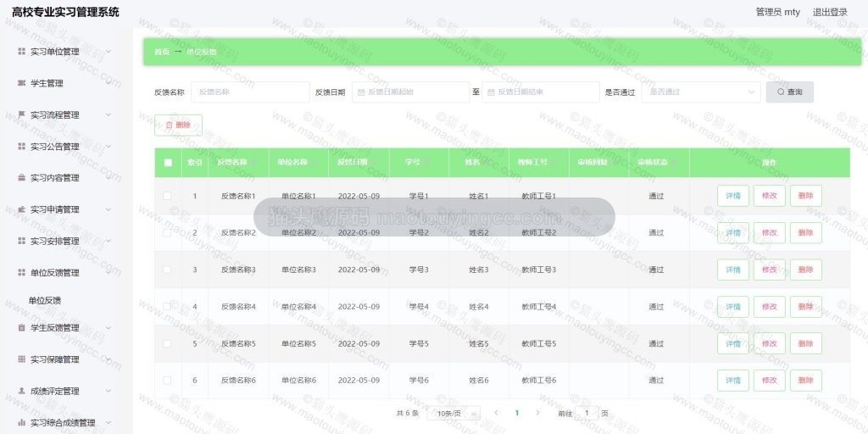Select 实习综合成绩管理 menu label
The image size is (868, 434).
click(x=63, y=422)
